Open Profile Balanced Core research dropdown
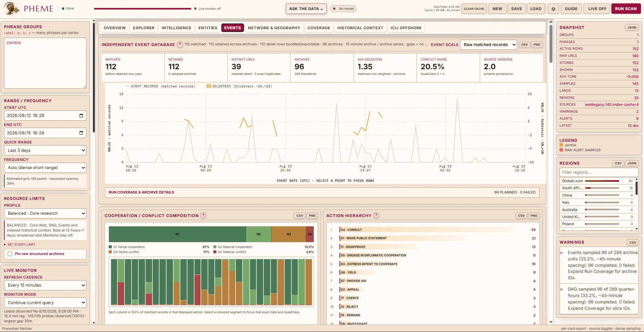This screenshot has height=332, width=644. click(45, 213)
